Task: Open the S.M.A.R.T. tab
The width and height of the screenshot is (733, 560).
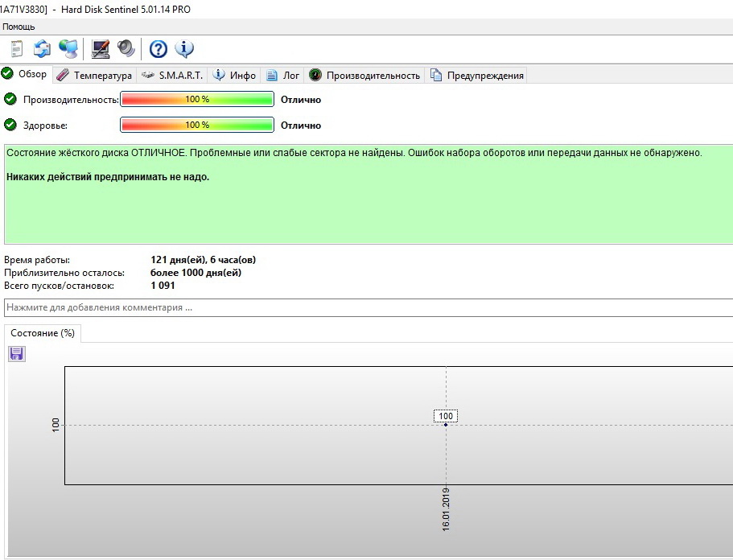Action: coord(172,76)
